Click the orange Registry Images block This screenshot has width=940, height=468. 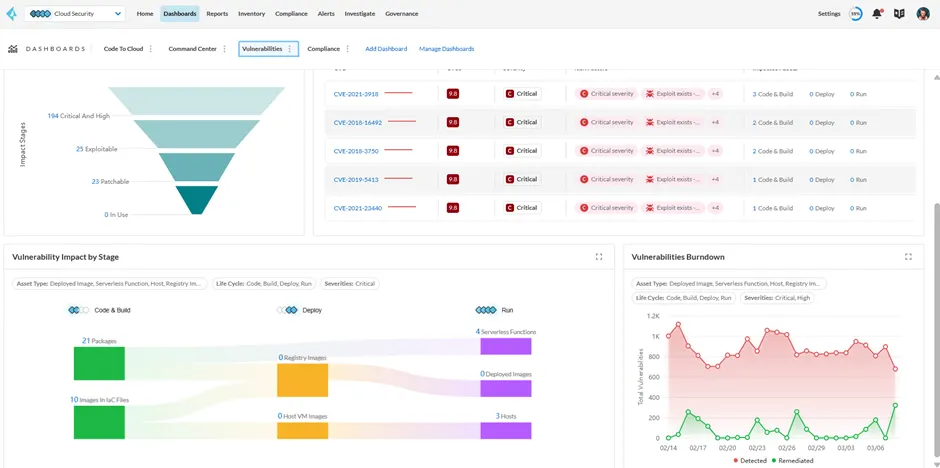point(303,380)
